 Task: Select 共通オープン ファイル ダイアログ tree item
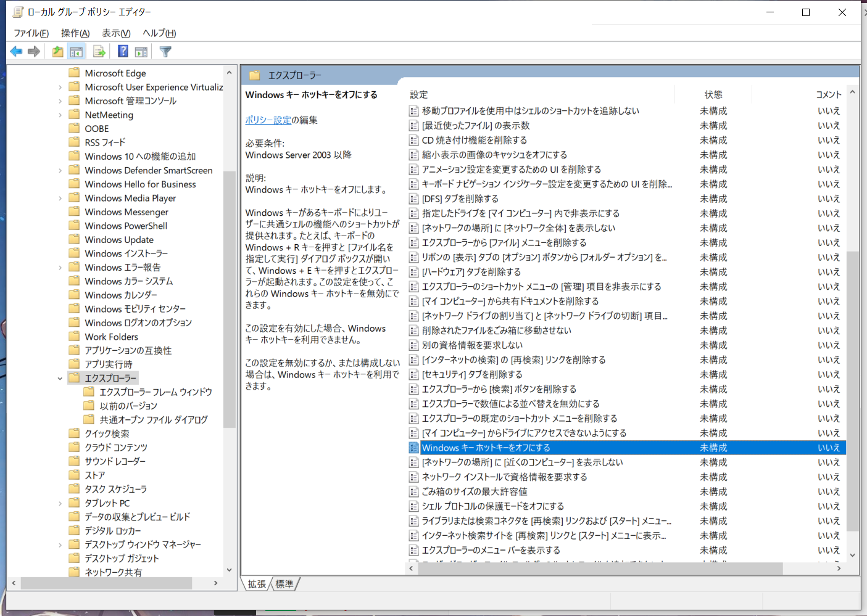[x=154, y=420]
